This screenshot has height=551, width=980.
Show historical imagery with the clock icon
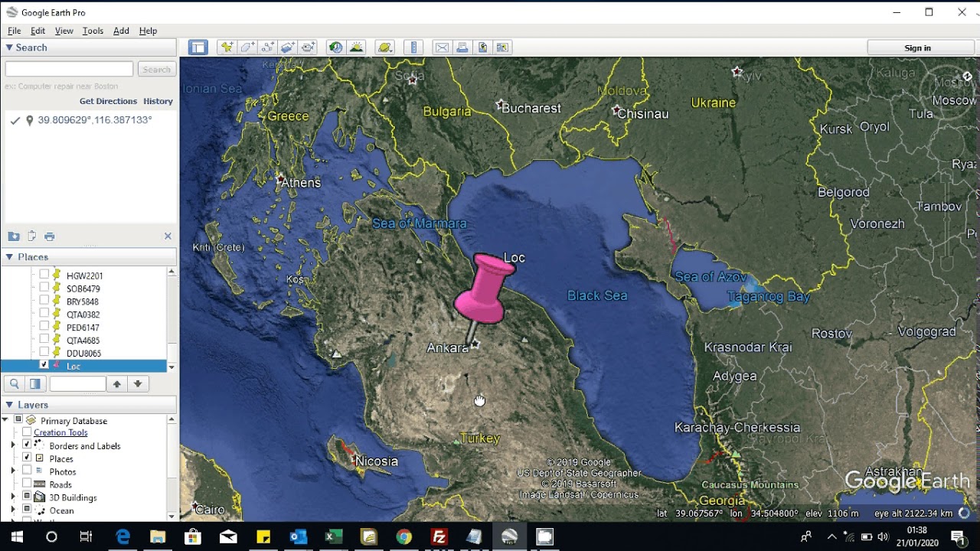(x=335, y=47)
